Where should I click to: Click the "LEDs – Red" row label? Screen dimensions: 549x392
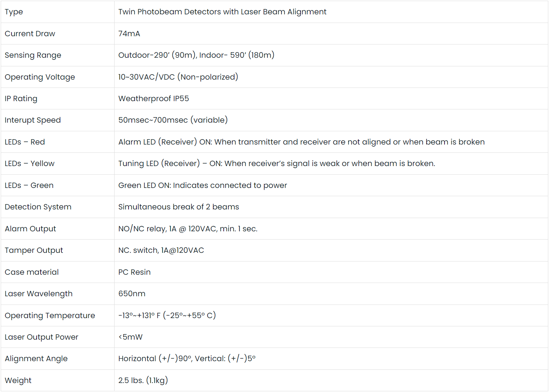(25, 142)
